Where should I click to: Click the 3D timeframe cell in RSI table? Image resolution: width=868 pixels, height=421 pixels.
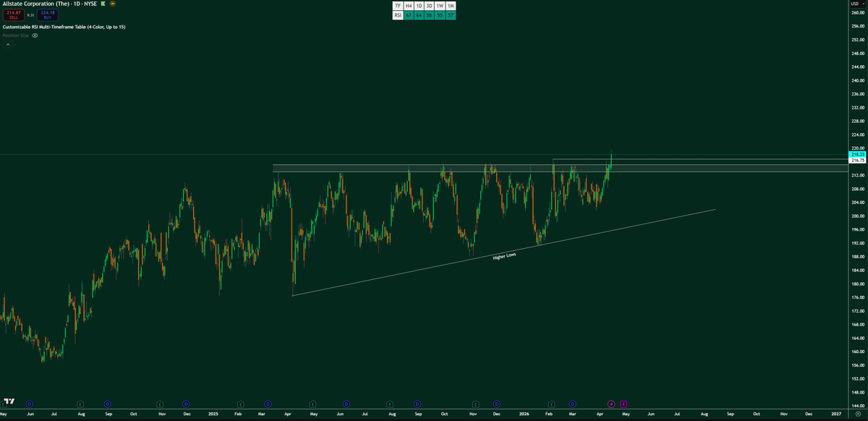430,6
